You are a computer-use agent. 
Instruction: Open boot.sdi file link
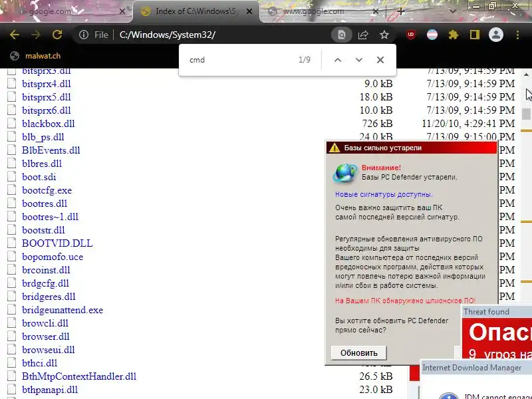pyautogui.click(x=39, y=177)
